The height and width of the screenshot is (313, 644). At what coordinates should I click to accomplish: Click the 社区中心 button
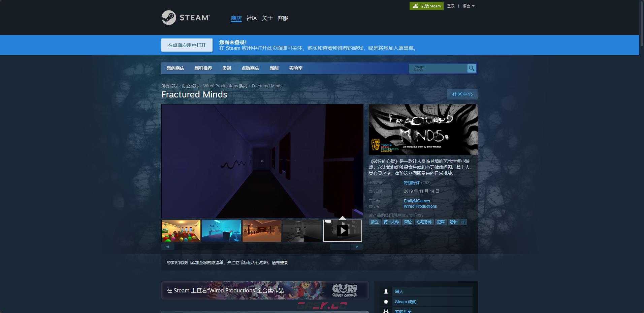(x=462, y=94)
